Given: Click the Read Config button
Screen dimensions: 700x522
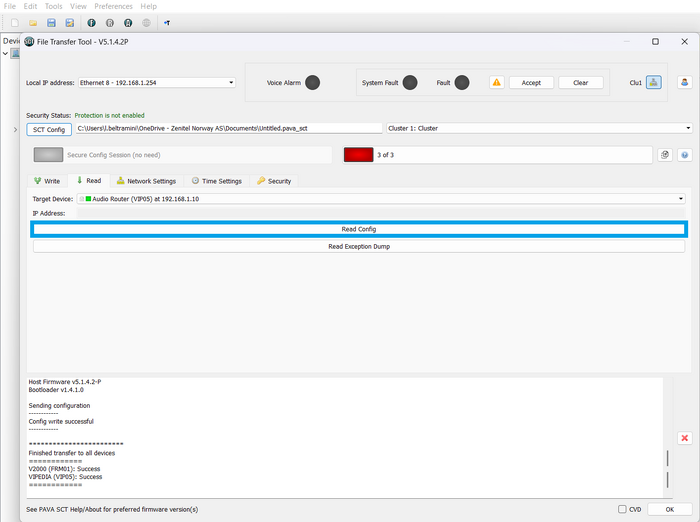Looking at the screenshot, I should (x=359, y=229).
